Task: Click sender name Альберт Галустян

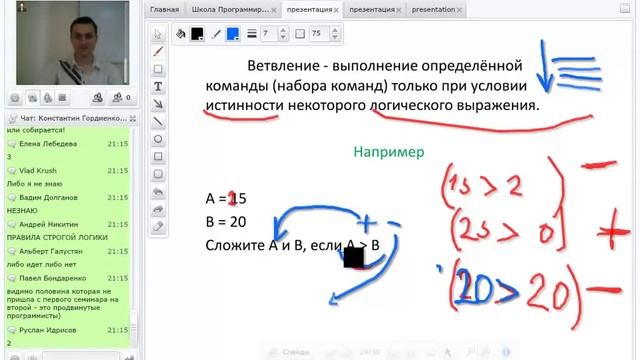Action: tap(51, 251)
